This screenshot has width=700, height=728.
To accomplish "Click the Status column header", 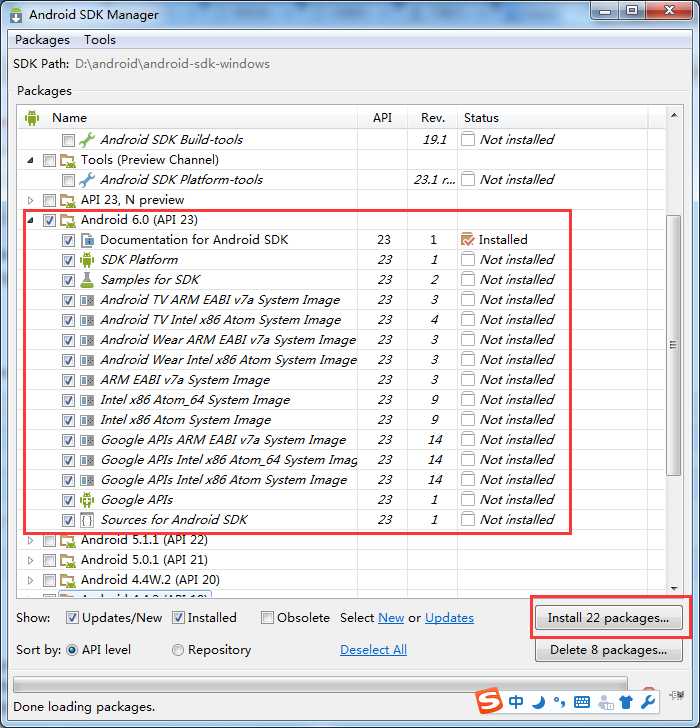I will (552, 118).
